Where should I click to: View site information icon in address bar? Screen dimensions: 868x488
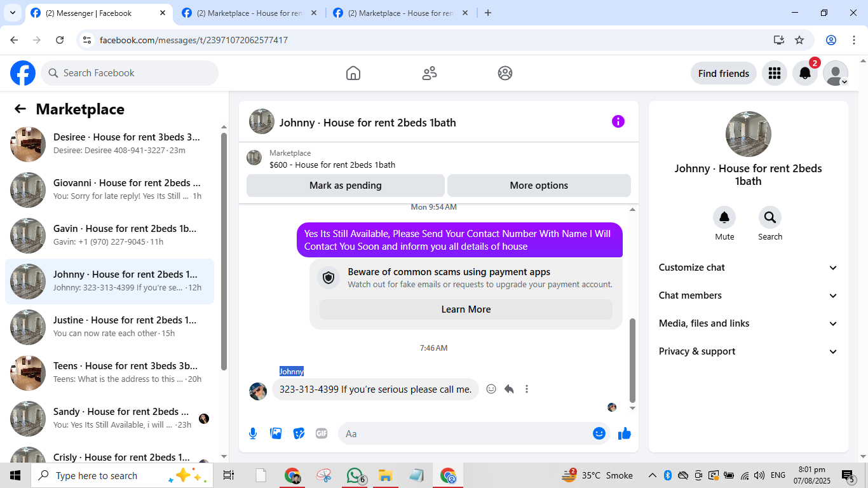88,40
